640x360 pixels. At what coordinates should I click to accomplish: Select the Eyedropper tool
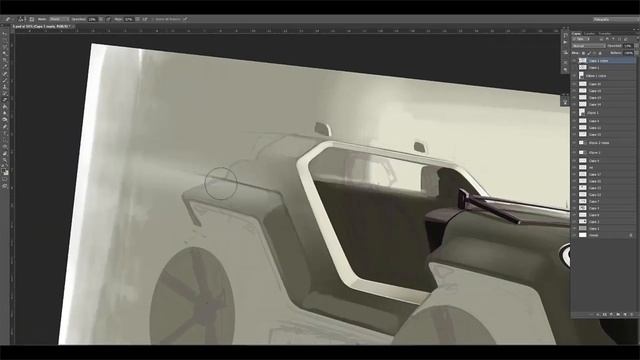5,66
